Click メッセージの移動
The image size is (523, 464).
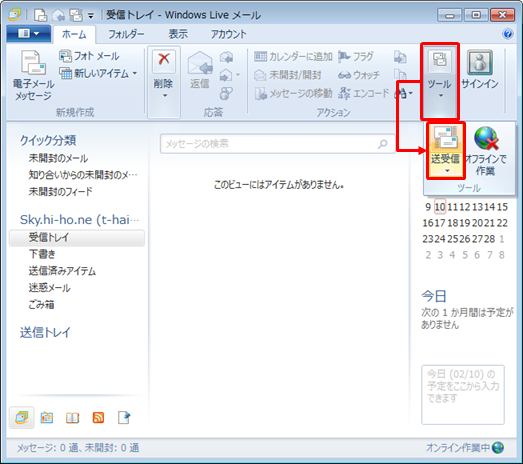click(293, 94)
